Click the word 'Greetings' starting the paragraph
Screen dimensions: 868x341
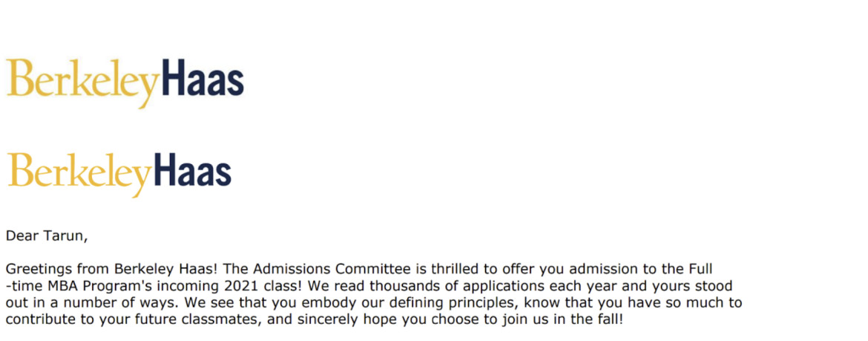tap(39, 270)
